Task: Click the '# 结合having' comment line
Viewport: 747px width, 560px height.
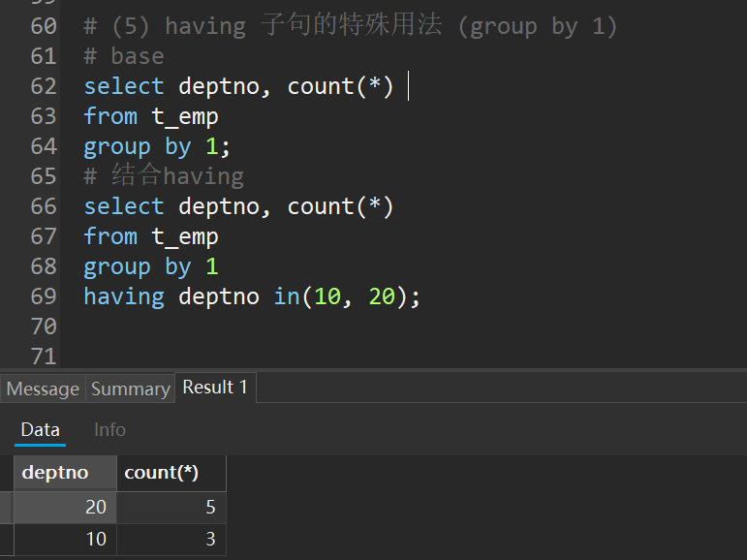Action: click(164, 176)
